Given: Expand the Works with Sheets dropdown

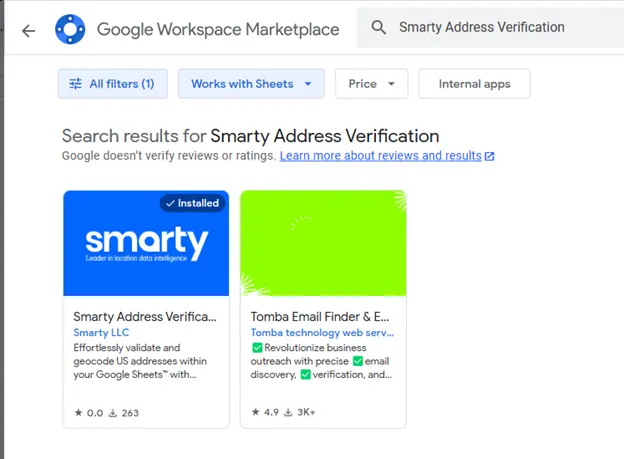Looking at the screenshot, I should click(251, 84).
